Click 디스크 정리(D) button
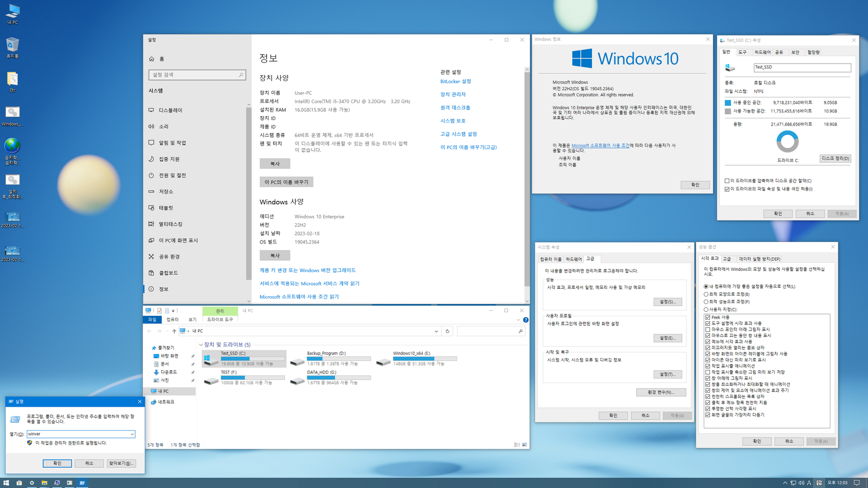The width and height of the screenshot is (868, 488). 835,158
